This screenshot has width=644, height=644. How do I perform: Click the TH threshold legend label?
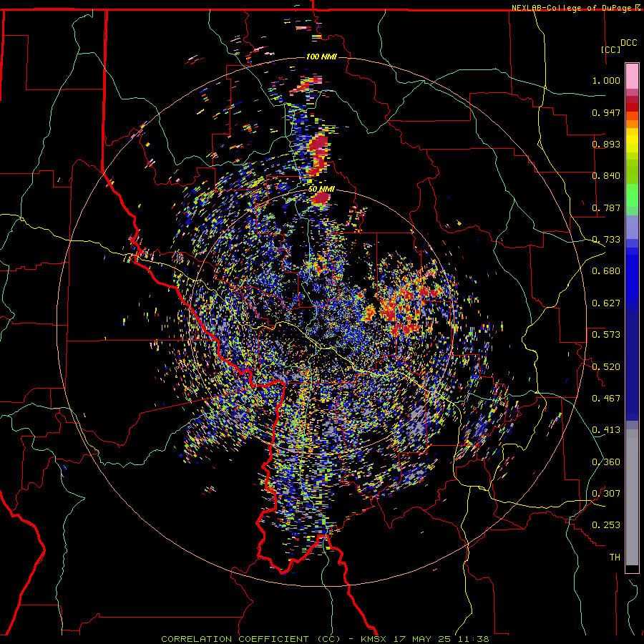tap(615, 557)
